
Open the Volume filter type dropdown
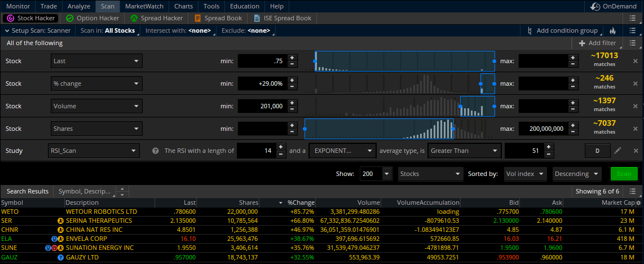click(96, 107)
